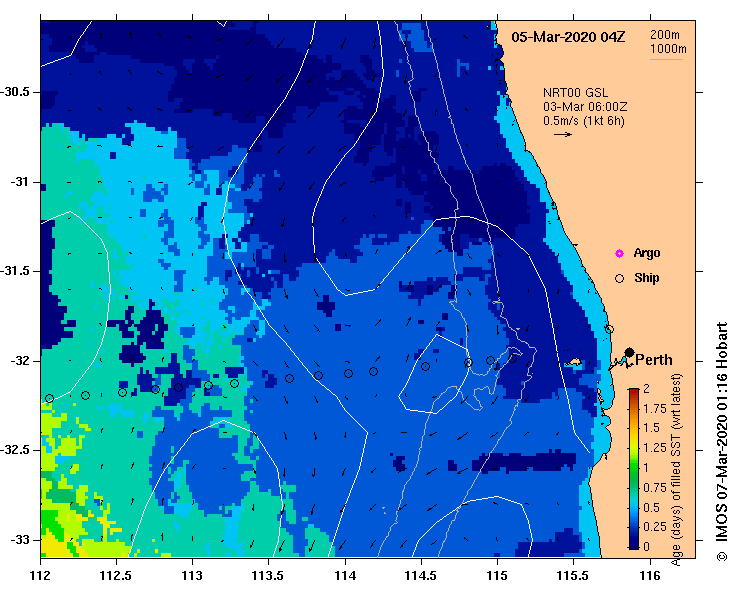Click the 'Age (days) of filled SST' axis label
The height and width of the screenshot is (592, 739).
[676, 469]
